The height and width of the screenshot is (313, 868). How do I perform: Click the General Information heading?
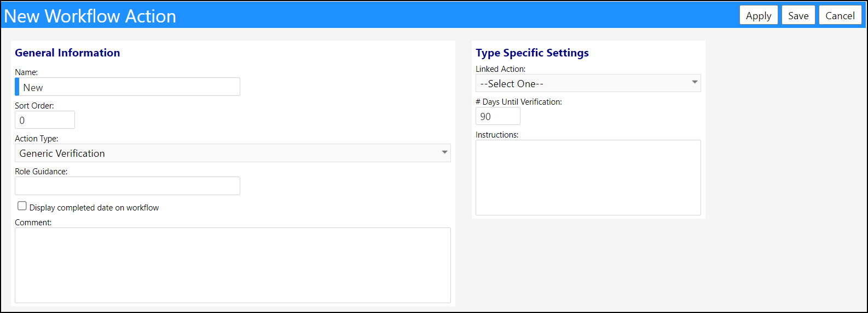click(67, 53)
